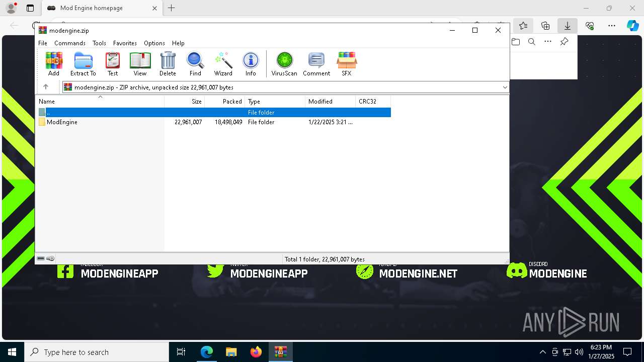The width and height of the screenshot is (644, 362).
Task: Sort by Modified column header
Action: point(331,102)
